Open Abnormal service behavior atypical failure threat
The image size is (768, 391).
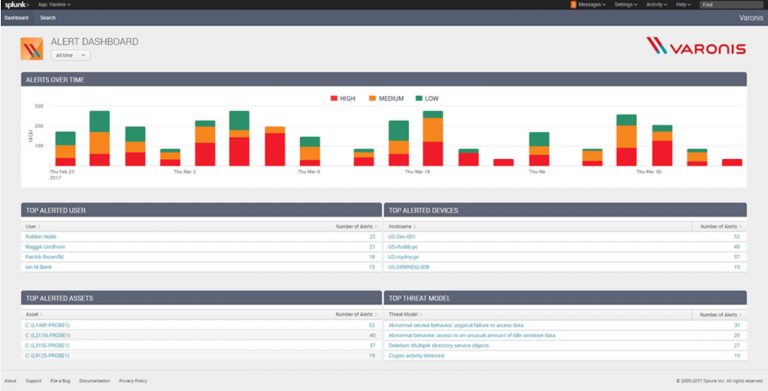(456, 325)
